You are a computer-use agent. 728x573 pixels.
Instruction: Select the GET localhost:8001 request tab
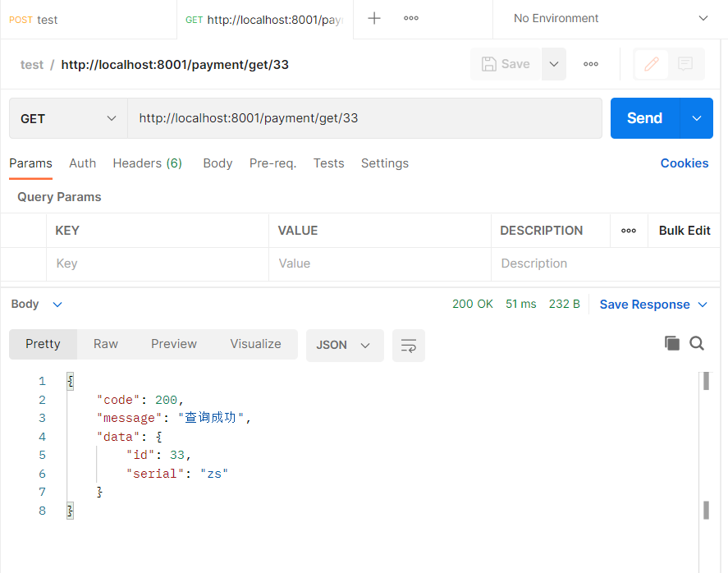[264, 20]
